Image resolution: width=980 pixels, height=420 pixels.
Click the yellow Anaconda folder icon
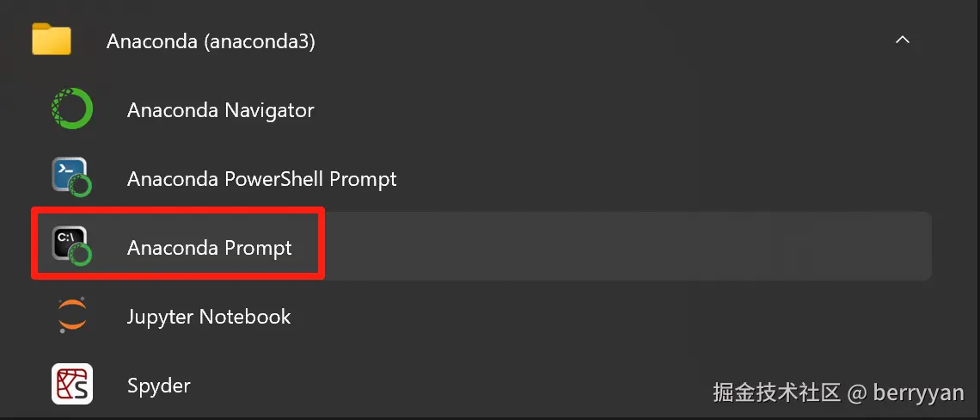pyautogui.click(x=52, y=40)
